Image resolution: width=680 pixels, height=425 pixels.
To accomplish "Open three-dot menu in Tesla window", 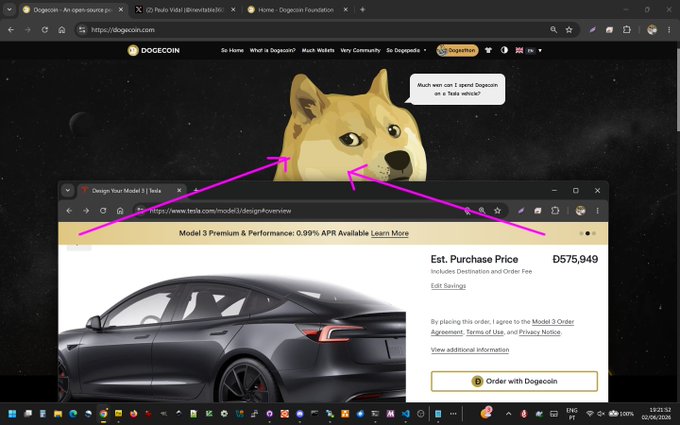I will pyautogui.click(x=597, y=211).
